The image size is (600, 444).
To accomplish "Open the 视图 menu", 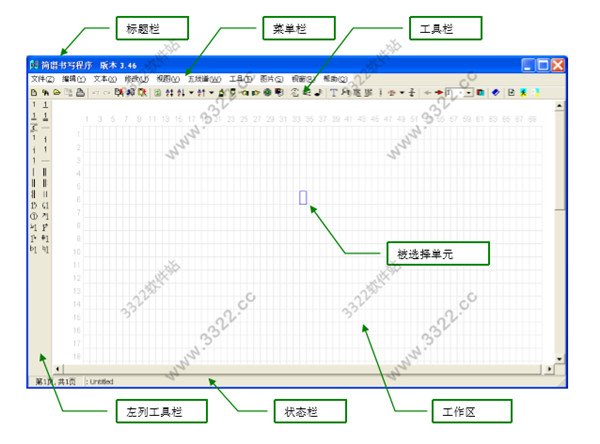I will coord(168,79).
